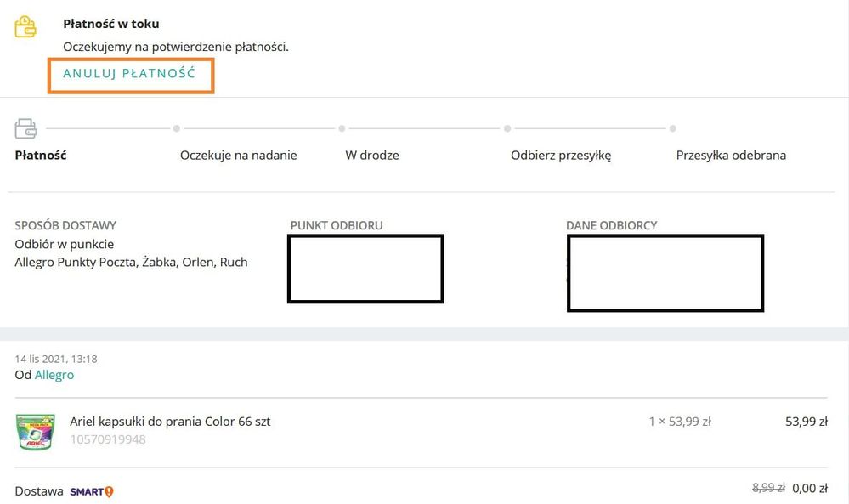Open the Ariel capsules product thumbnail

coord(35,432)
